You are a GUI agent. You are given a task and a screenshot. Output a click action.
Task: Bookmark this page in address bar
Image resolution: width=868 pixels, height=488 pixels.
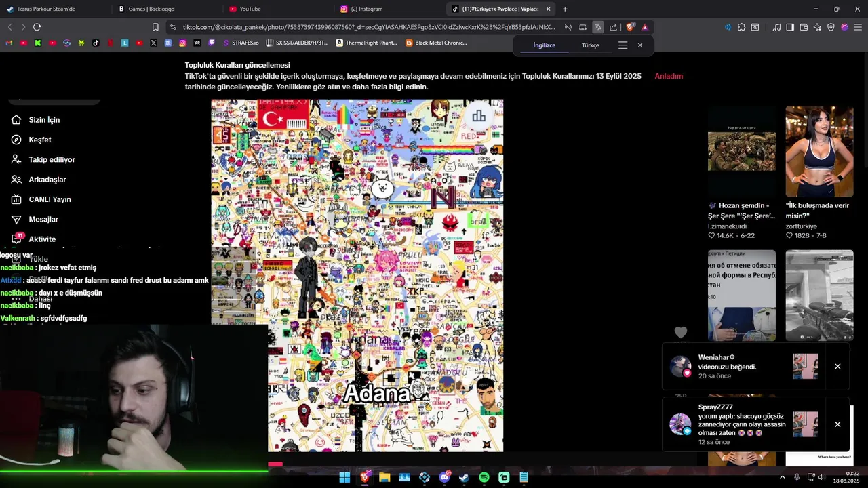coord(155,27)
